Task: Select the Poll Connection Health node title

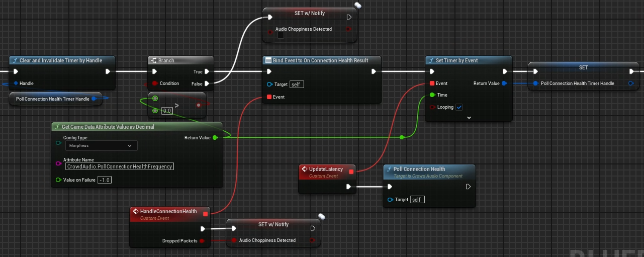Action: coord(419,169)
